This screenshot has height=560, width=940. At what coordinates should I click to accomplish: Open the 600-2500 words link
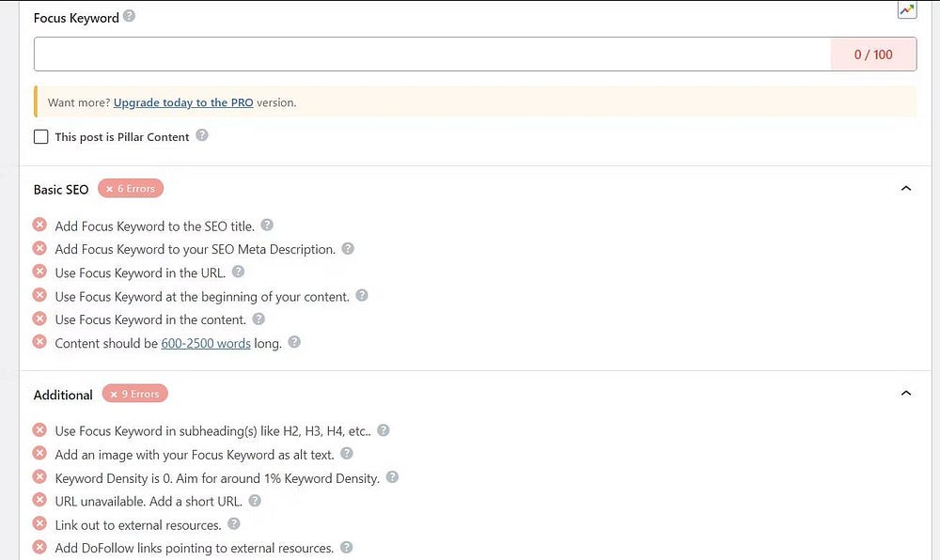tap(206, 343)
